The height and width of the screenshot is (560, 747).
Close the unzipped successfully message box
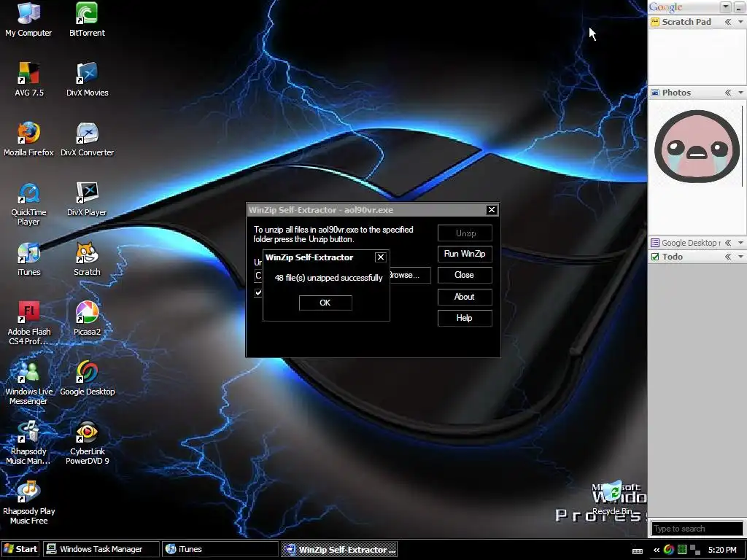pyautogui.click(x=380, y=257)
